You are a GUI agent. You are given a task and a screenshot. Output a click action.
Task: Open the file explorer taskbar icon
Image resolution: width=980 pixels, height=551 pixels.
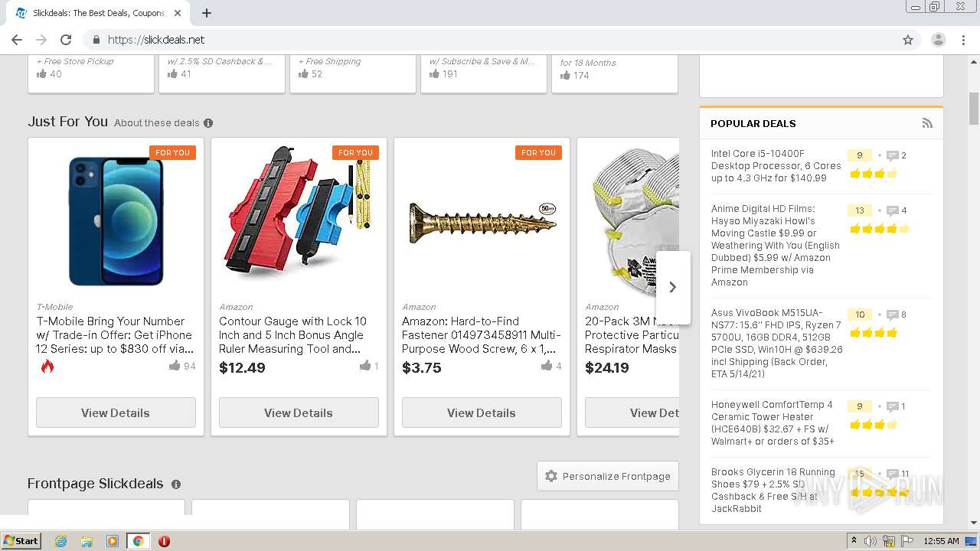click(87, 541)
